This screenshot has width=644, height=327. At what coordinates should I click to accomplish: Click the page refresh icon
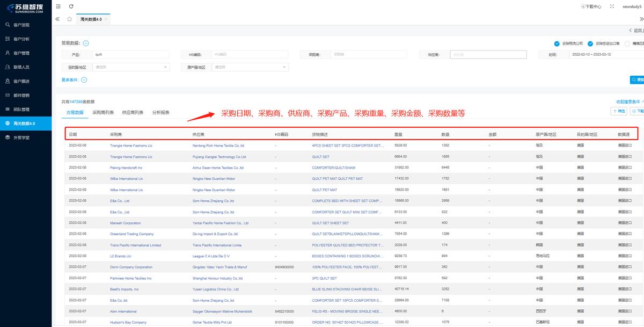pos(72,6)
